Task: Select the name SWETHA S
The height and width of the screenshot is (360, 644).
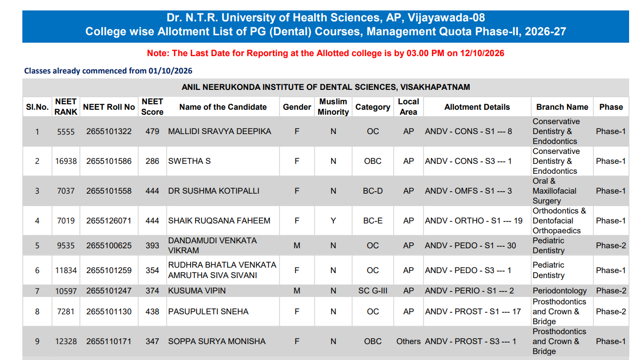Action: (x=189, y=161)
